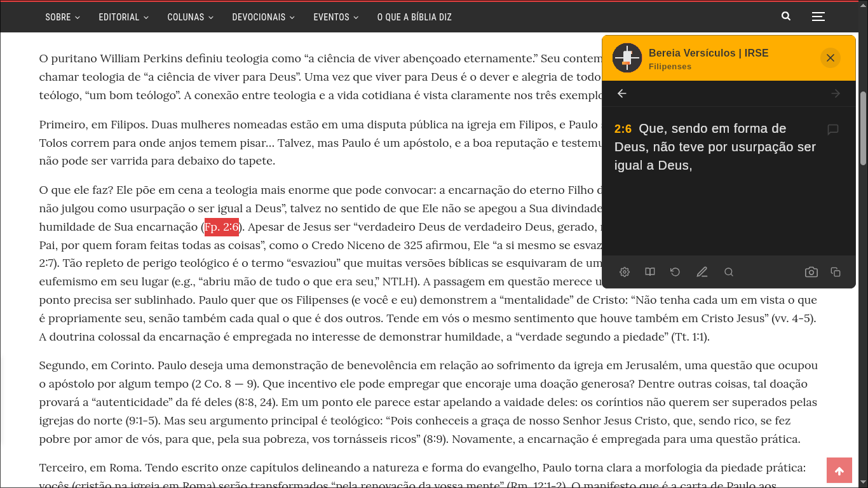Click the history/undo icon in the popup
This screenshot has height=488, width=868.
click(x=675, y=271)
